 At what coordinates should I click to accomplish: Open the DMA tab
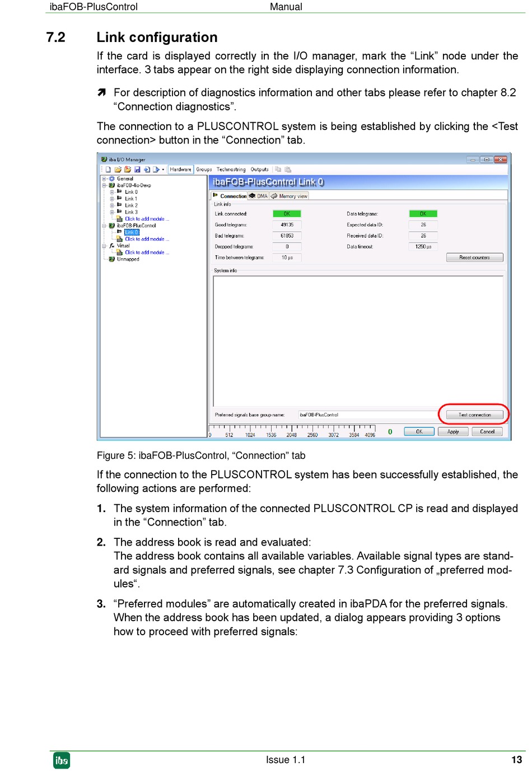[x=259, y=196]
